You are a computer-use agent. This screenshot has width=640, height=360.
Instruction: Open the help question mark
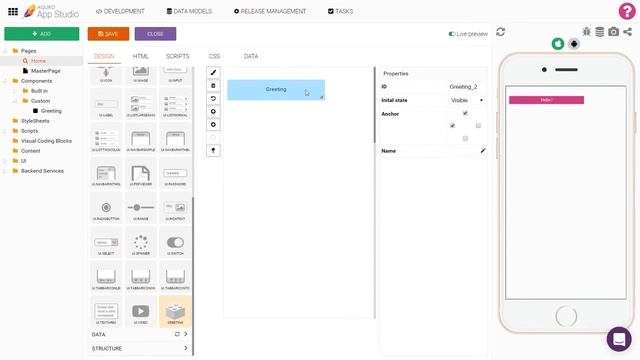[x=627, y=11]
